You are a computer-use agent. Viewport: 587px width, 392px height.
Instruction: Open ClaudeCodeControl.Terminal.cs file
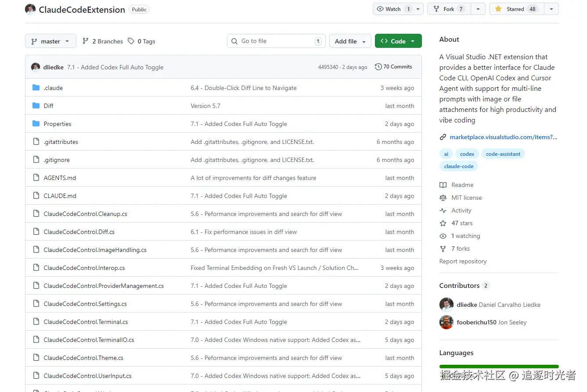(86, 322)
